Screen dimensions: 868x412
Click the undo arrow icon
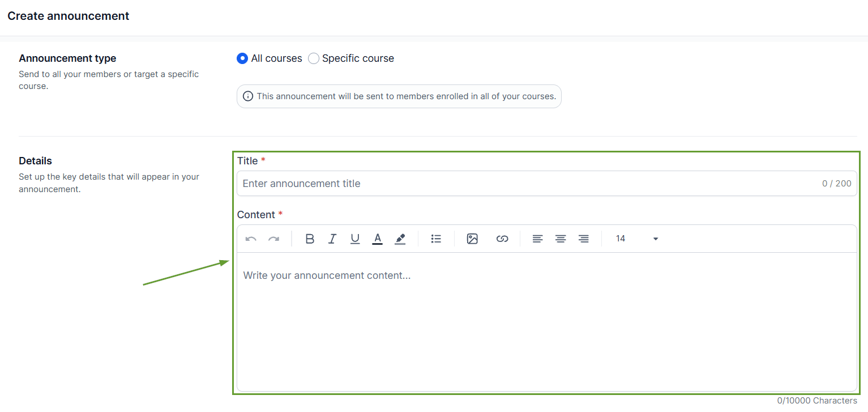(x=251, y=239)
